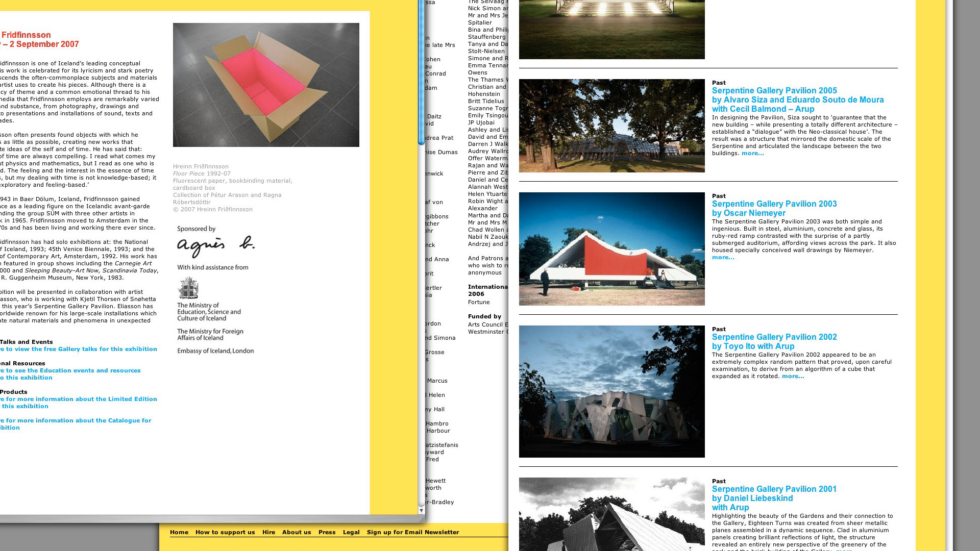Click Sign up for Email Newsletter
Screen dimensions: 980x551
[412, 532]
